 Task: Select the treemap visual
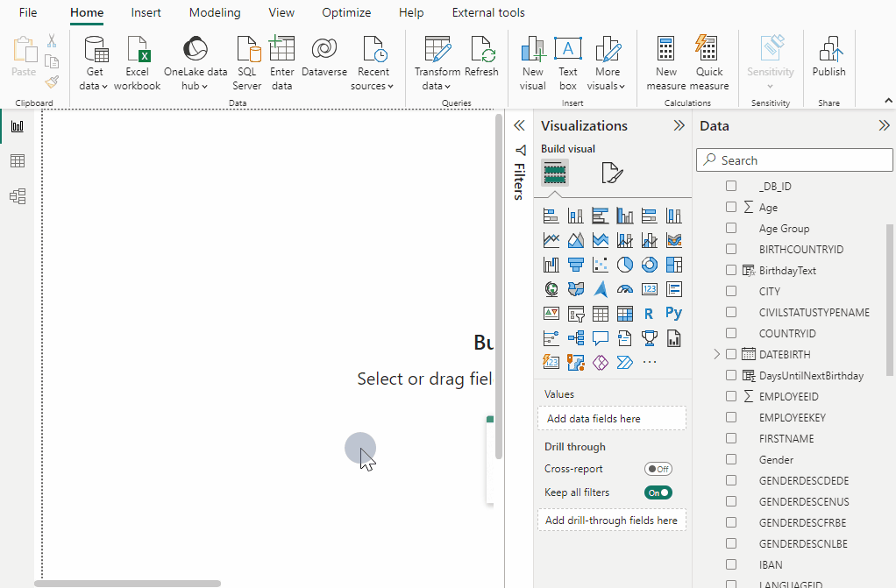click(673, 265)
